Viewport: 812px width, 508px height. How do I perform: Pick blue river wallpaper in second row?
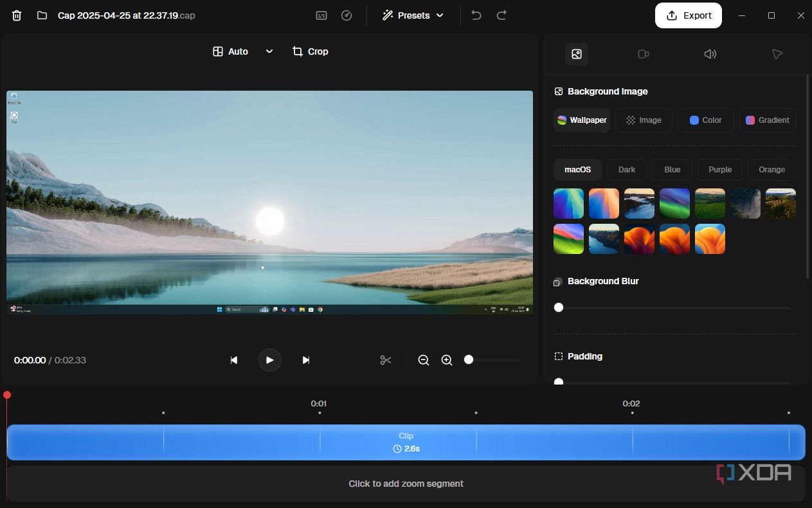[x=604, y=239]
